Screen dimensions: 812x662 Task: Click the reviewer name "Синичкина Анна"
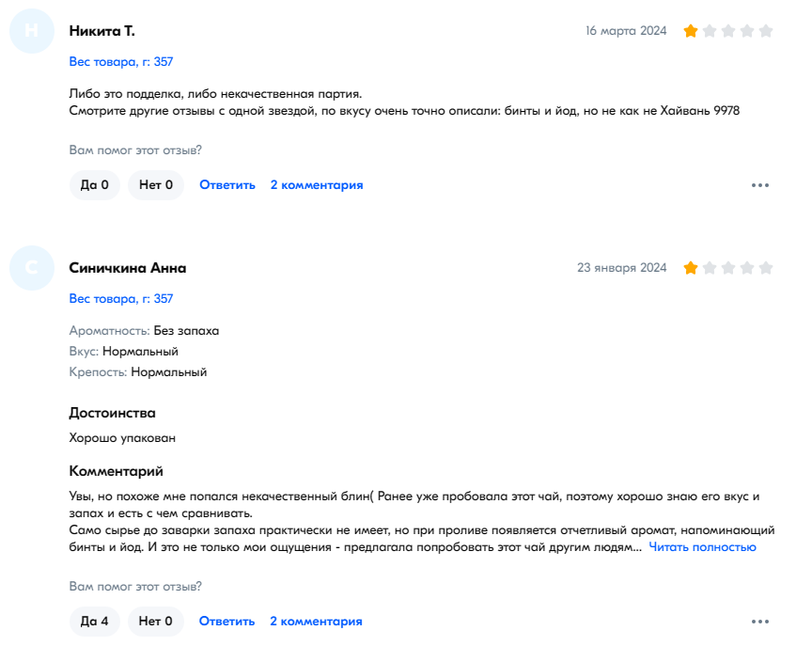point(128,268)
